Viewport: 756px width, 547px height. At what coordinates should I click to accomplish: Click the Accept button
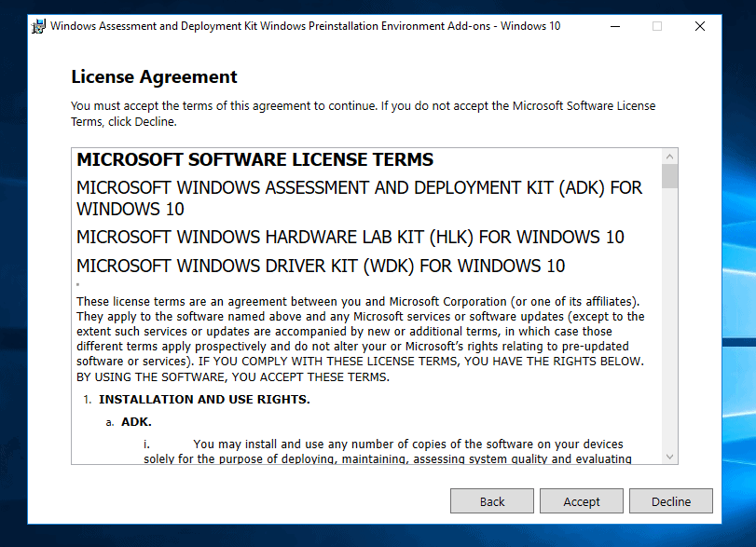point(581,500)
